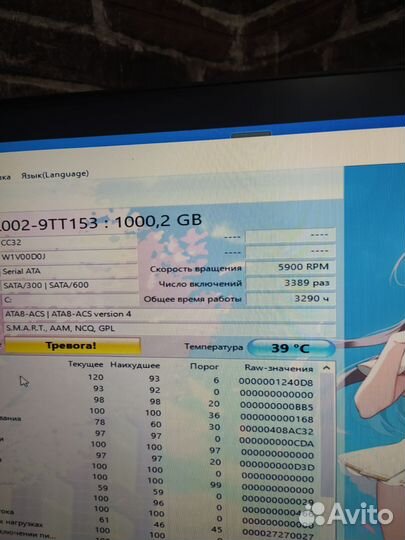Click the firmware field showing CC32
Viewport: 405px width, 540px height.
pyautogui.click(x=69, y=242)
